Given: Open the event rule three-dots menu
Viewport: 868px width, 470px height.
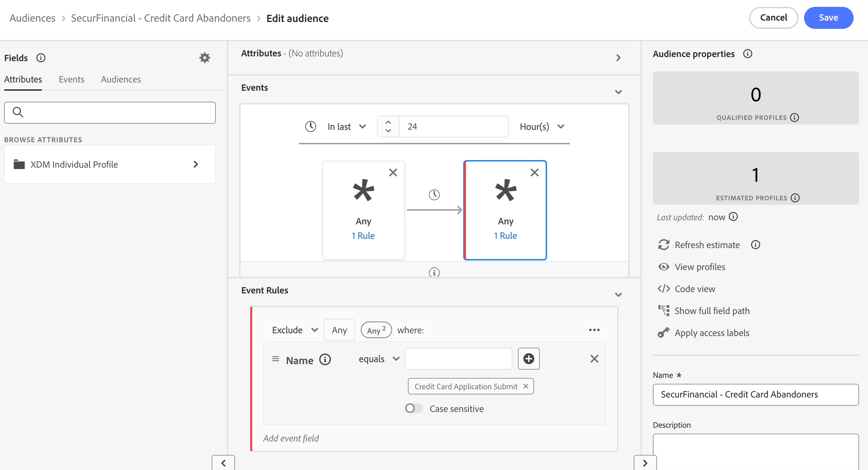Looking at the screenshot, I should 594,330.
